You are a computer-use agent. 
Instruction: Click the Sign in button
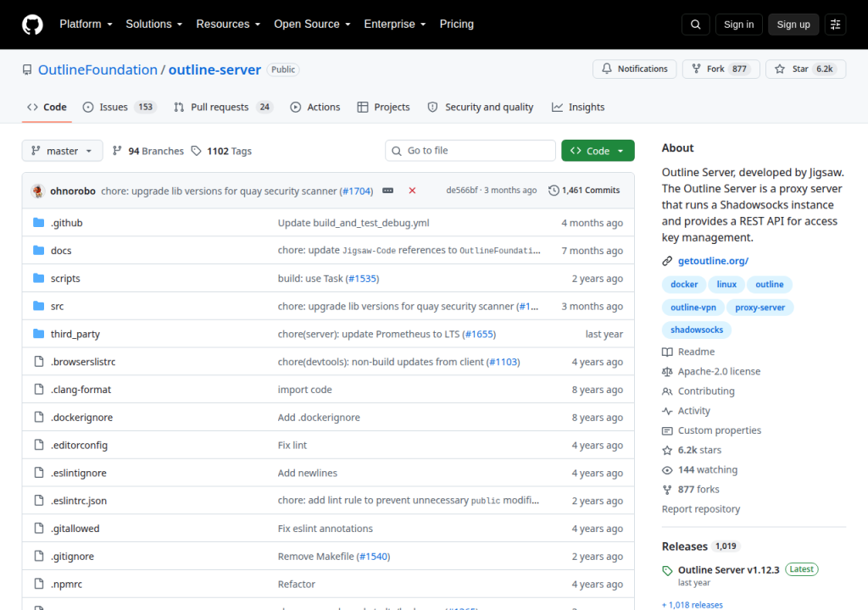pyautogui.click(x=738, y=25)
